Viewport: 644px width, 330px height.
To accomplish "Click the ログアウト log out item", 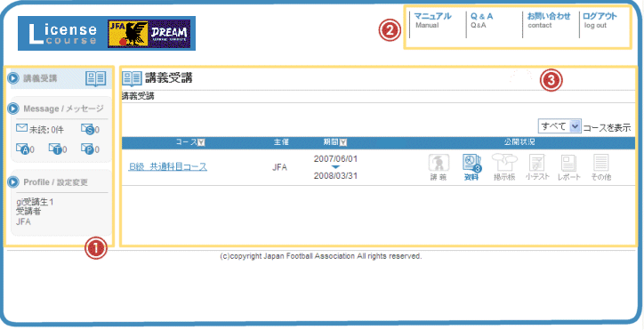I will [600, 20].
